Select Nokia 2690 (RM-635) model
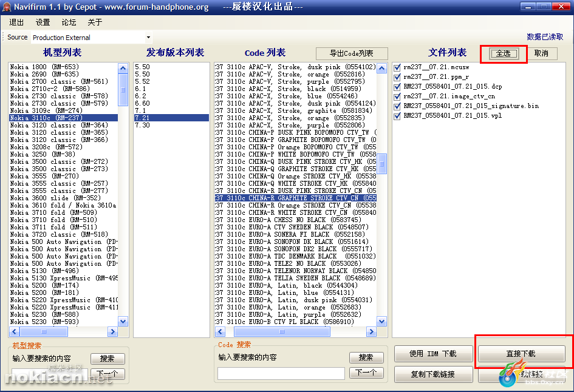The image size is (574, 392). [63, 74]
